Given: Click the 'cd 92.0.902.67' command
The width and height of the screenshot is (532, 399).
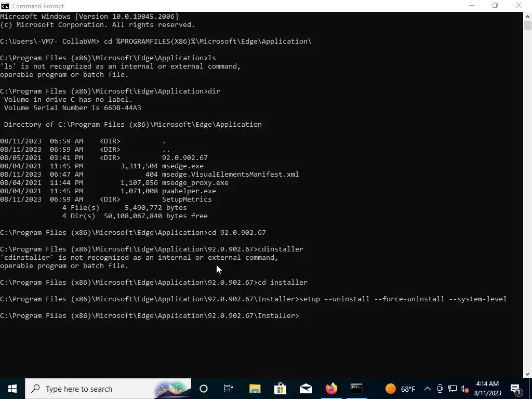Looking at the screenshot, I should [237, 232].
